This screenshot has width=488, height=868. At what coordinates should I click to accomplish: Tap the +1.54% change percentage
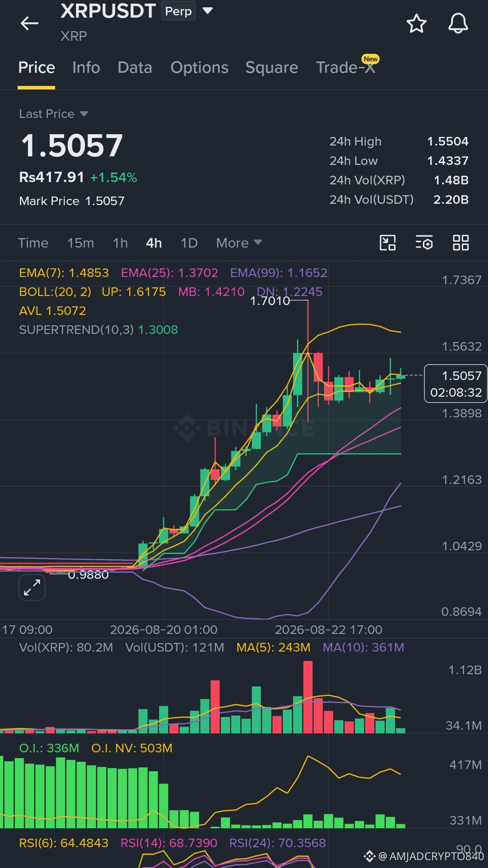click(113, 178)
